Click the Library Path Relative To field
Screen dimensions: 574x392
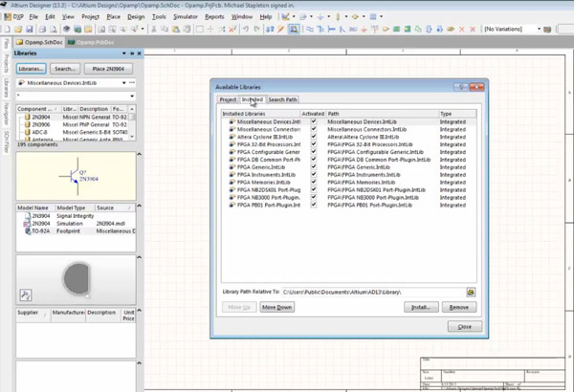click(x=373, y=292)
